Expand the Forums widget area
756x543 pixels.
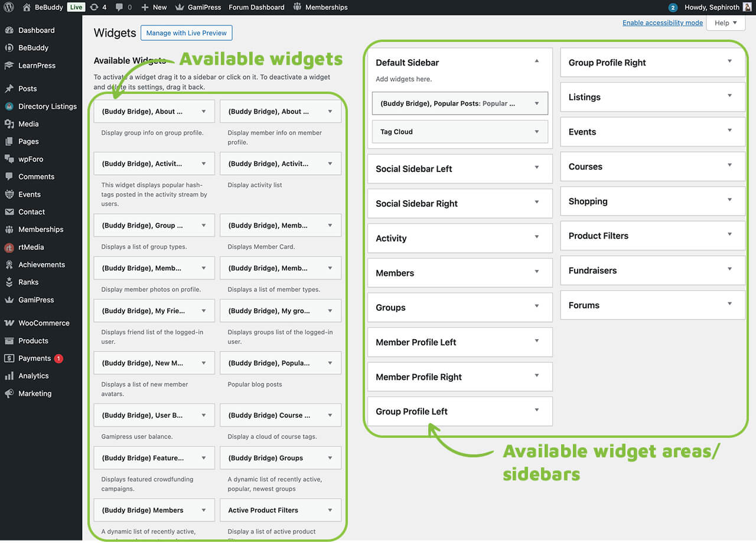pos(729,304)
